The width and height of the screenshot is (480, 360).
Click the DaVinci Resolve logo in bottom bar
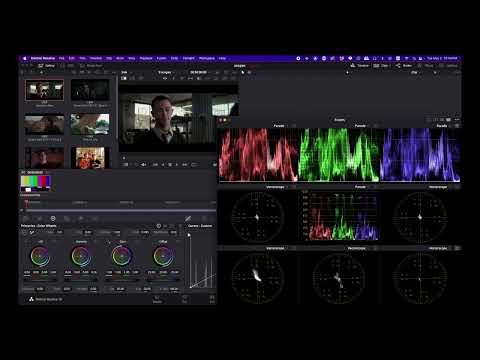click(x=31, y=299)
